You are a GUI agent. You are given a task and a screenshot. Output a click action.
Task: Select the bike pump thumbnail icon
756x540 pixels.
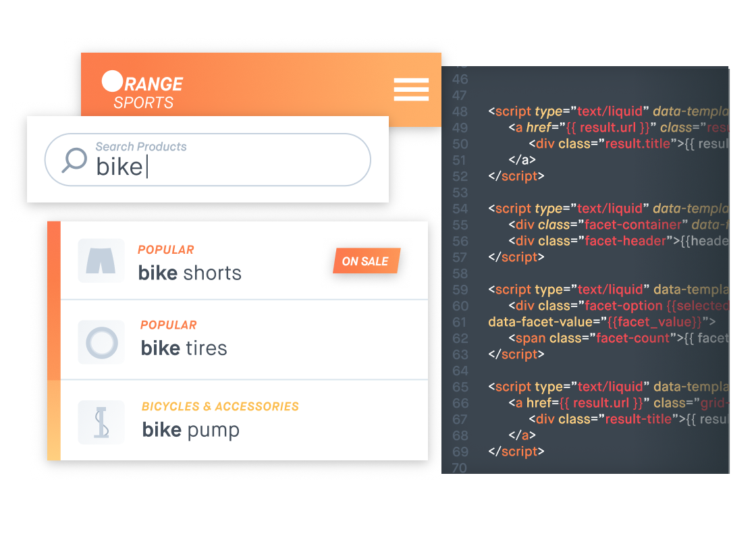point(101,423)
